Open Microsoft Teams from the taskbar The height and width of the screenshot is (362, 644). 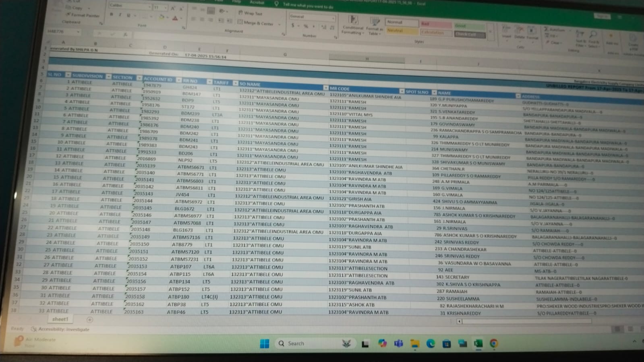coord(398,343)
